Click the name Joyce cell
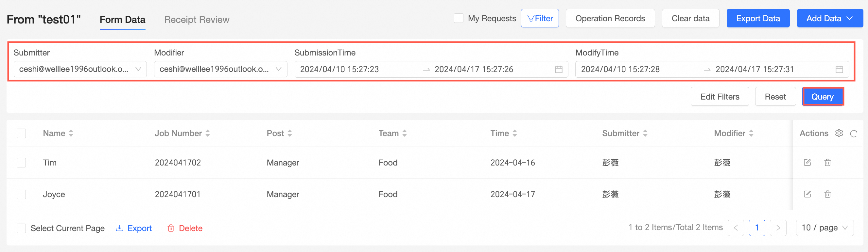This screenshot has width=868, height=252. (54, 194)
